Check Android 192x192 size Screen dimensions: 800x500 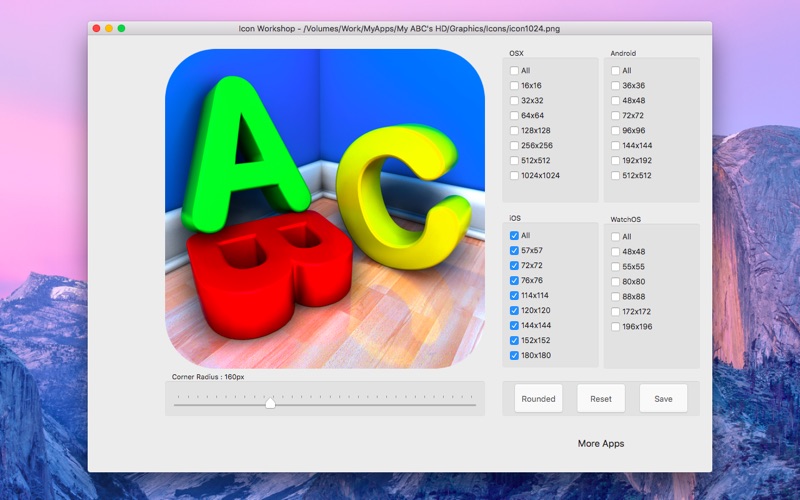coord(615,161)
